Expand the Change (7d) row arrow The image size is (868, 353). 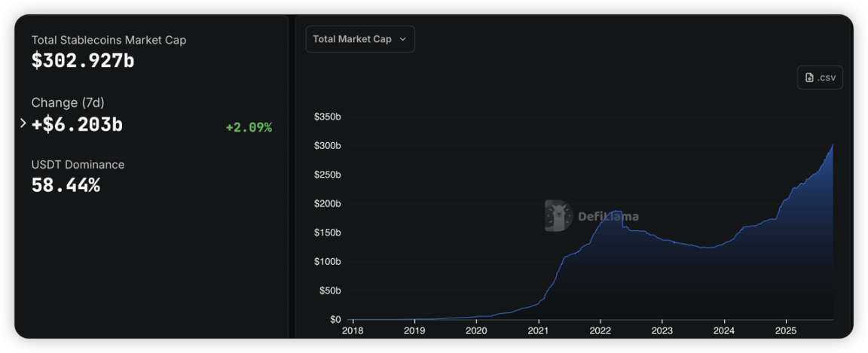(x=23, y=123)
